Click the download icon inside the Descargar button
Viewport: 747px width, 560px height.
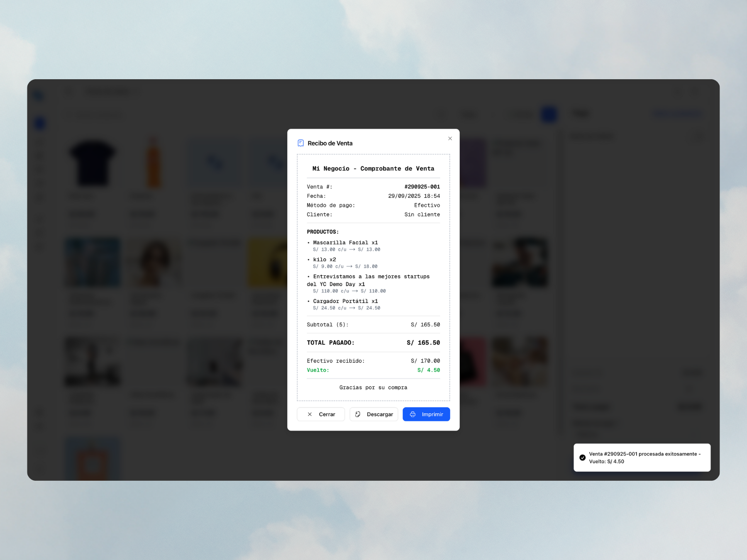coord(358,414)
